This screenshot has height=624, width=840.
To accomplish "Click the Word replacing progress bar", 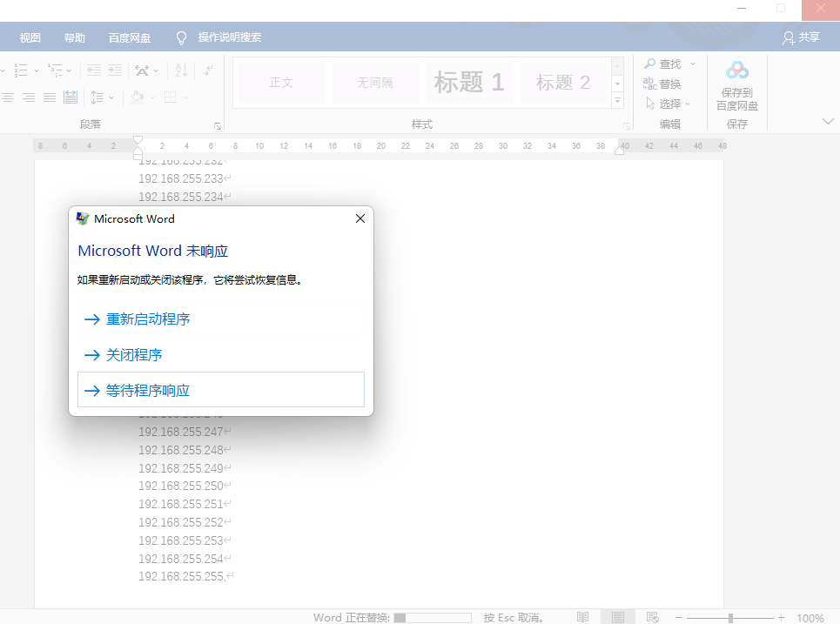I will click(x=433, y=618).
